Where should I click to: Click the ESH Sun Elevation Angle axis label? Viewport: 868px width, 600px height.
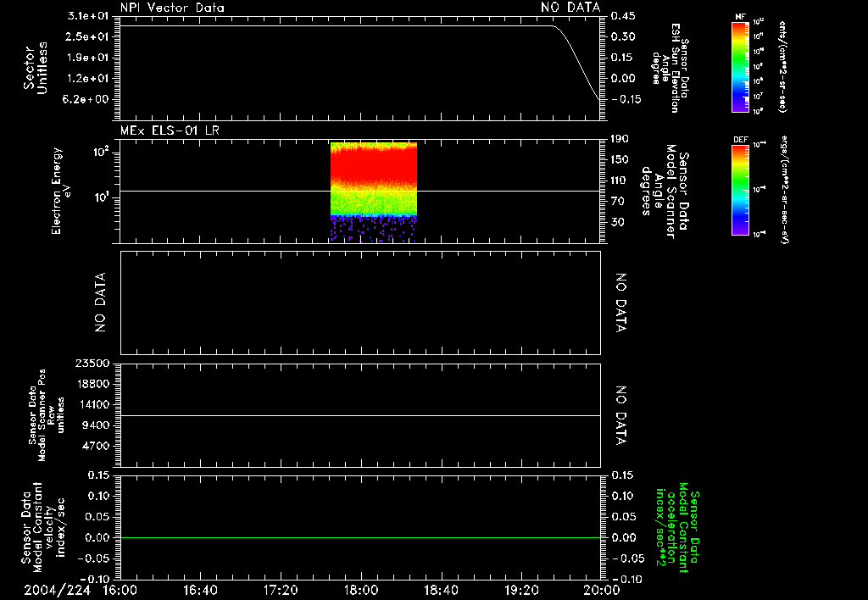pos(670,68)
